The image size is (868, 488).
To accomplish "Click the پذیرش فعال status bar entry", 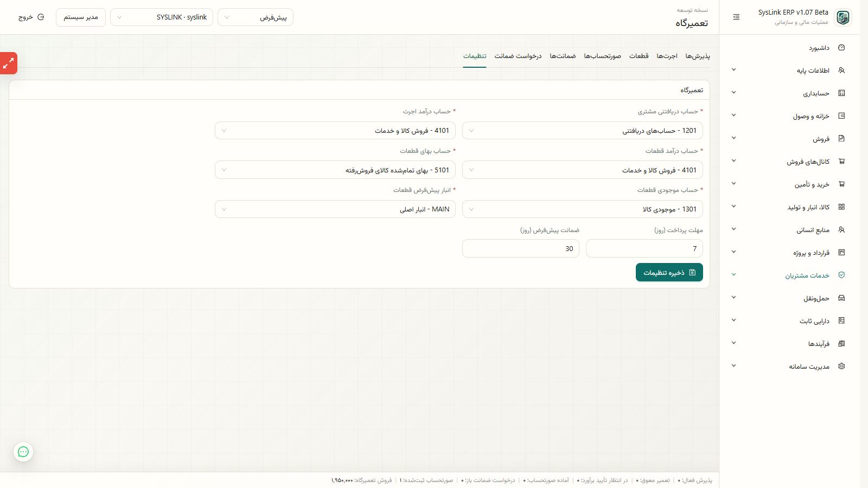I will [x=695, y=480].
